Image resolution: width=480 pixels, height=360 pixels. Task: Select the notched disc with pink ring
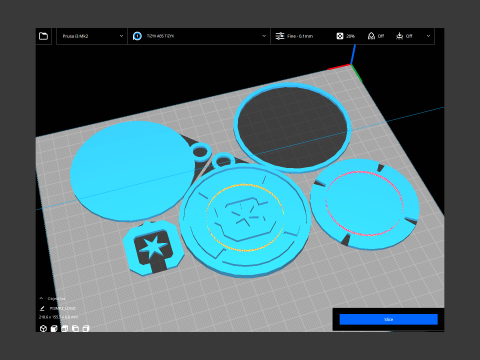point(364,203)
